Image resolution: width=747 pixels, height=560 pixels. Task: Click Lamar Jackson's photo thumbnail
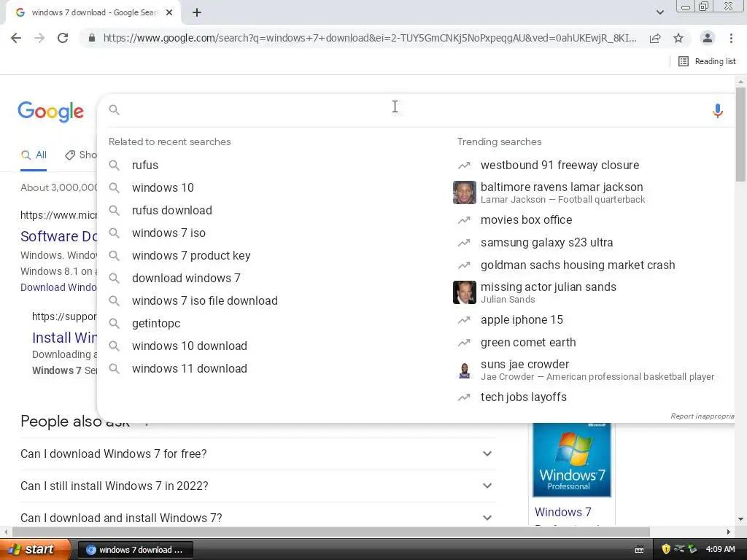pyautogui.click(x=465, y=192)
